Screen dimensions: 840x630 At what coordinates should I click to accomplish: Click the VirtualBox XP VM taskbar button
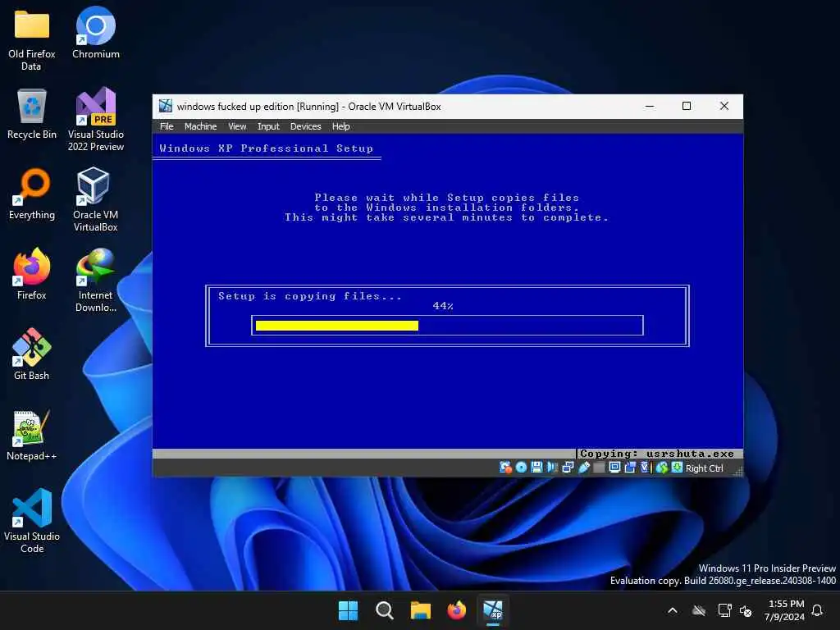(493, 610)
